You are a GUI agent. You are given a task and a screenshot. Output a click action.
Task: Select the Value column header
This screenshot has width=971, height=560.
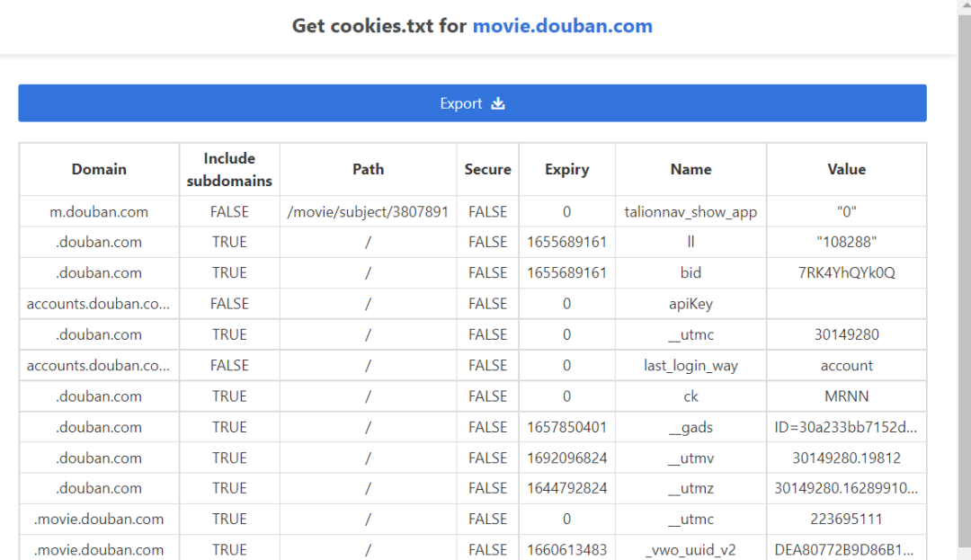[847, 170]
